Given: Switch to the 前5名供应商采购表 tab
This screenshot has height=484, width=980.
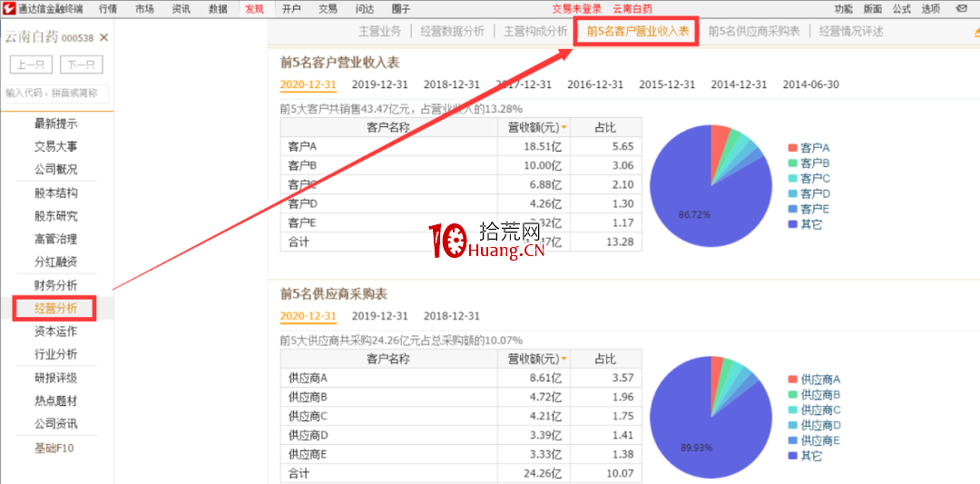Looking at the screenshot, I should pos(754,32).
